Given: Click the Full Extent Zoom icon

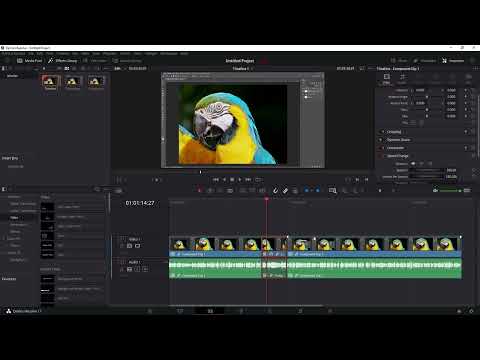Looking at the screenshot, I should click(x=332, y=190).
